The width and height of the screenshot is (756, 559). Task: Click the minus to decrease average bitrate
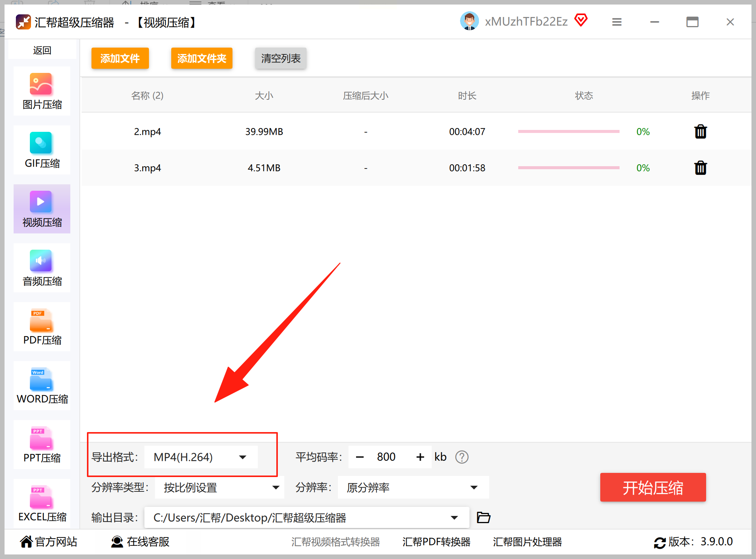point(359,457)
